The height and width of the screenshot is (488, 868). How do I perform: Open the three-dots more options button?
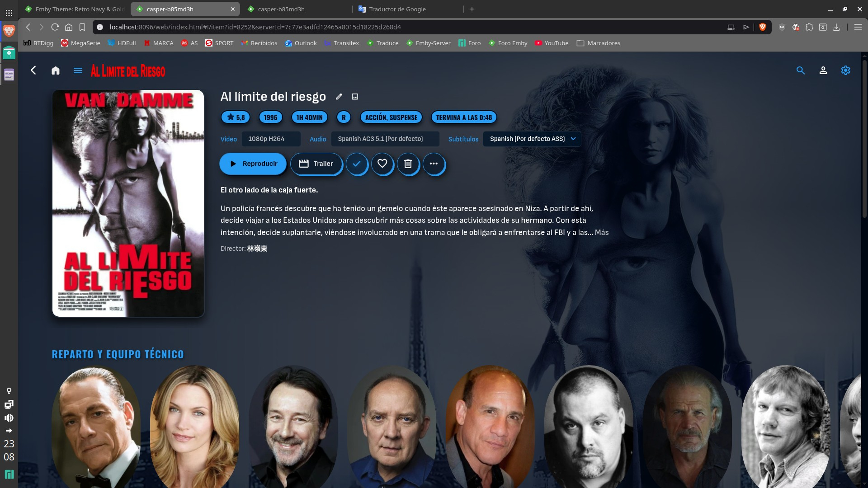(x=434, y=164)
